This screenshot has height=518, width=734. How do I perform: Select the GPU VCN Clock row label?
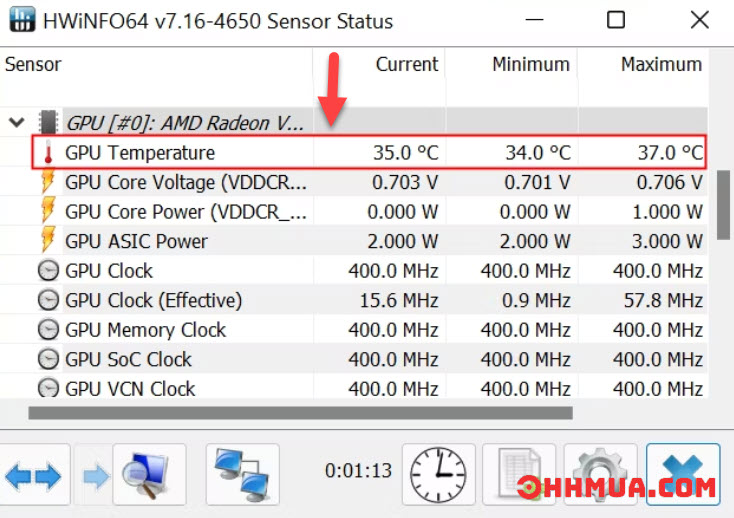(x=130, y=388)
